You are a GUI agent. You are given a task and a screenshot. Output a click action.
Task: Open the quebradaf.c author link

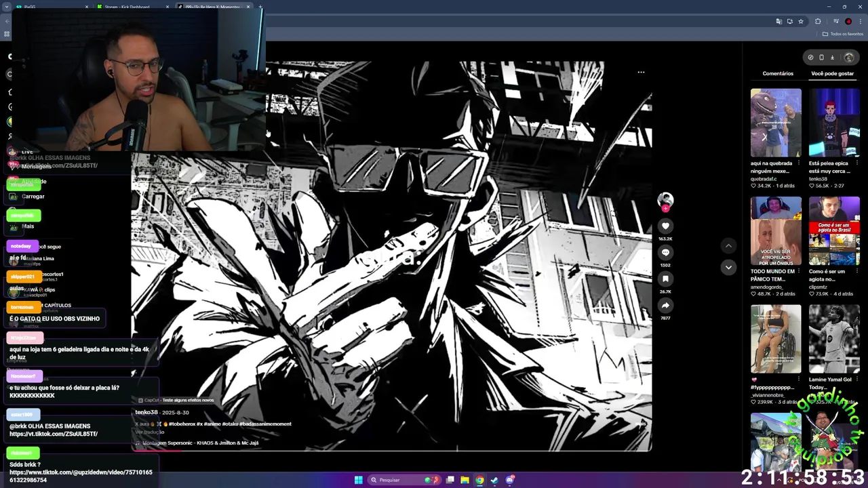point(764,179)
